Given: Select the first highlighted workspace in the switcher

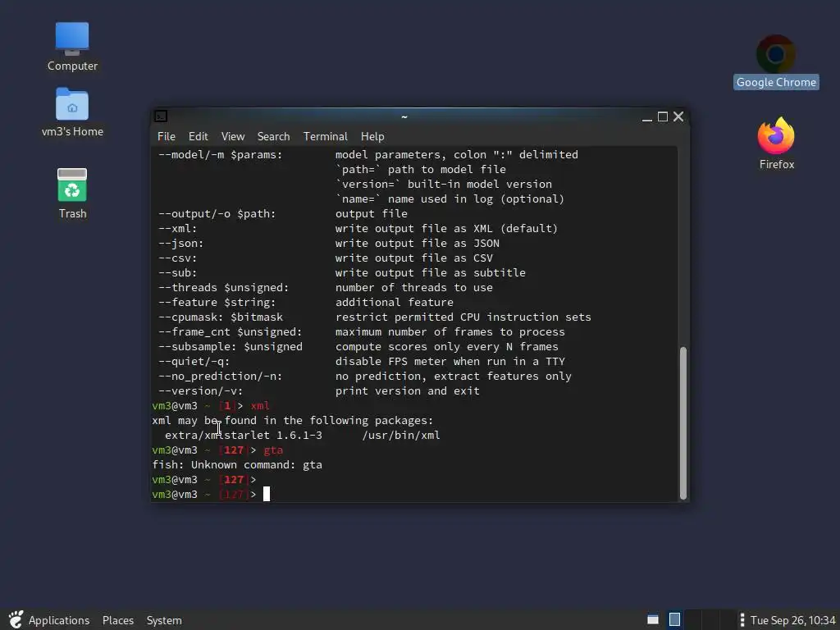Looking at the screenshot, I should coord(674,620).
